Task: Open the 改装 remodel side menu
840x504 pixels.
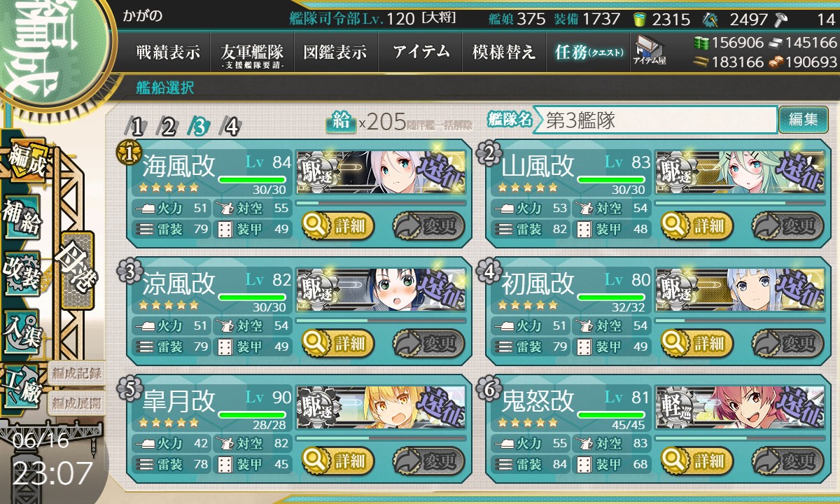Action: [22, 271]
